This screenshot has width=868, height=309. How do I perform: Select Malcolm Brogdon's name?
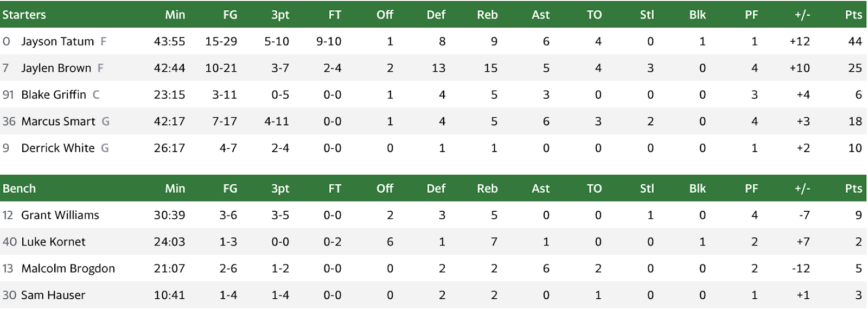click(x=68, y=268)
